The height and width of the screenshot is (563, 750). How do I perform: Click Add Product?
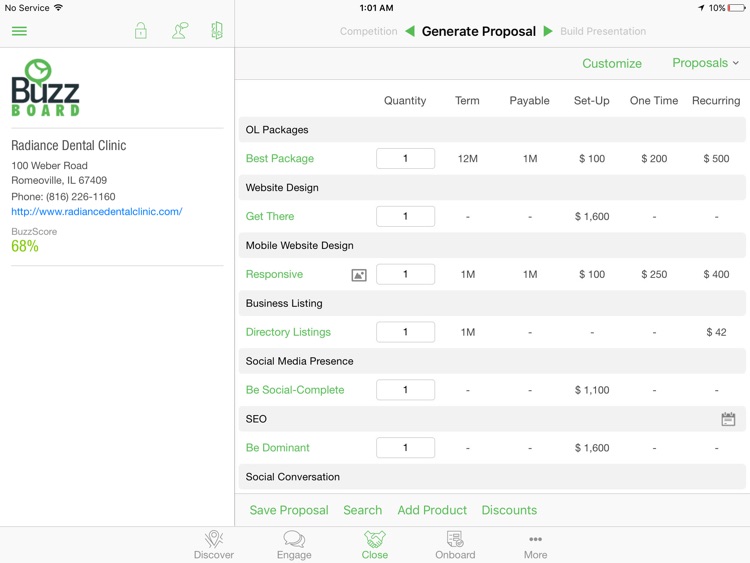click(x=432, y=510)
